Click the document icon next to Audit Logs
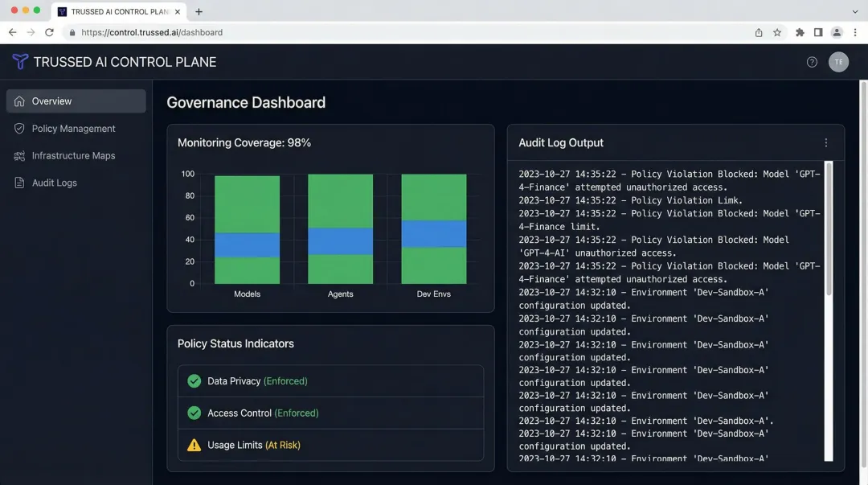868x485 pixels. 18,183
